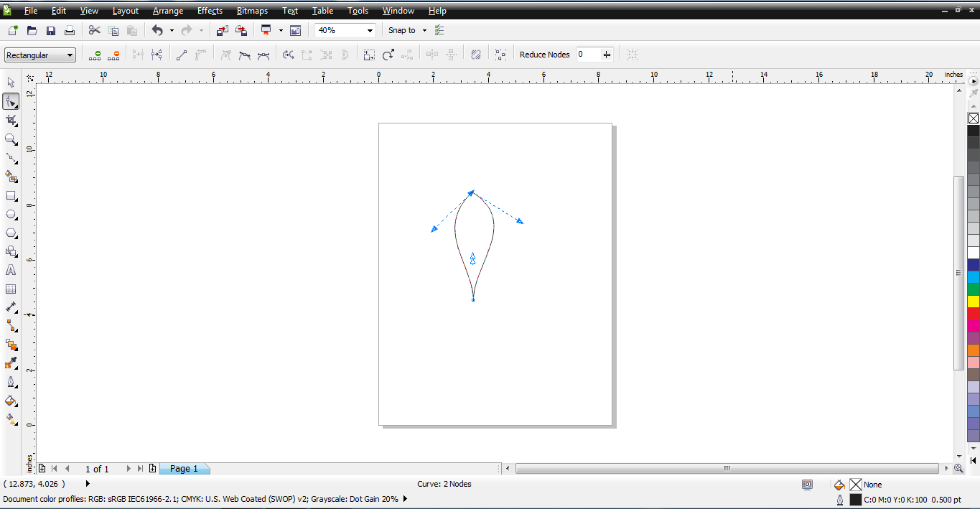Toggle the bounding box icon
The image size is (980, 509).
click(632, 55)
